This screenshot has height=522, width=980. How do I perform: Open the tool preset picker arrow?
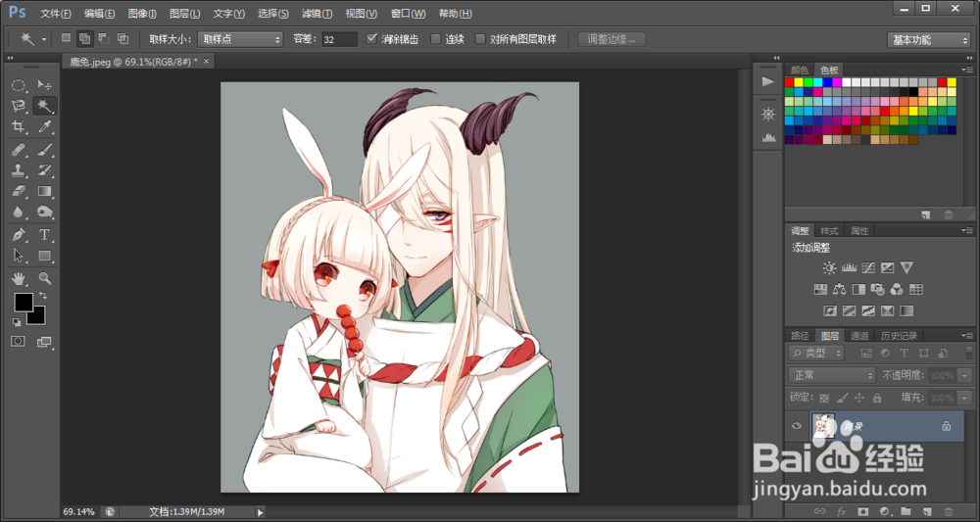click(44, 39)
